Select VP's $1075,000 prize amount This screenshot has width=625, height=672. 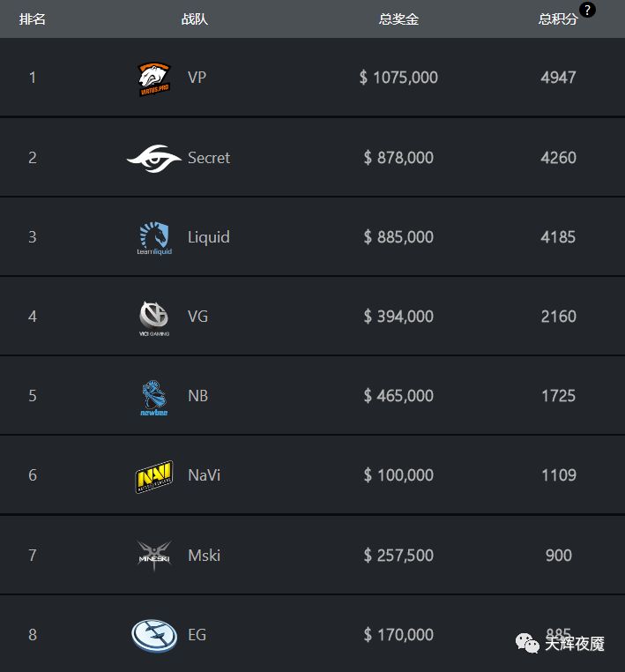tap(398, 78)
